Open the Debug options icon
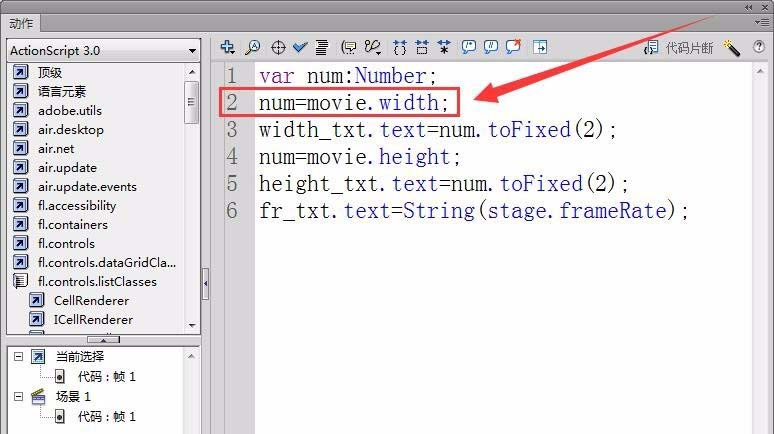Viewport: 774px width, 434px height. [373, 47]
